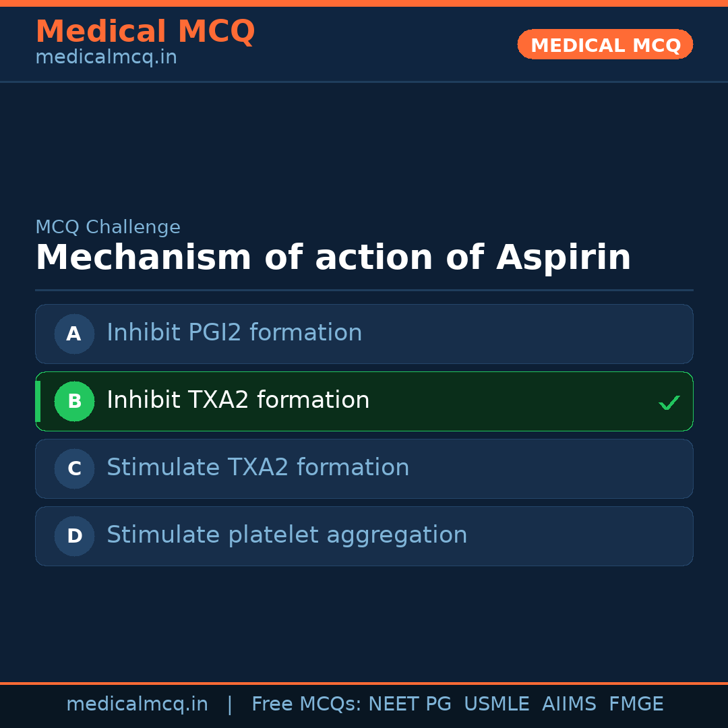The image size is (728, 728).
Task: Select the "Inhibit PGI2 formation" answer text
Action: 234,333
